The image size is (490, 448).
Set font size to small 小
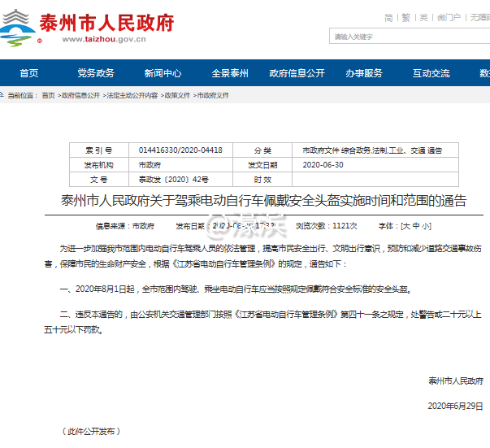pos(426,225)
